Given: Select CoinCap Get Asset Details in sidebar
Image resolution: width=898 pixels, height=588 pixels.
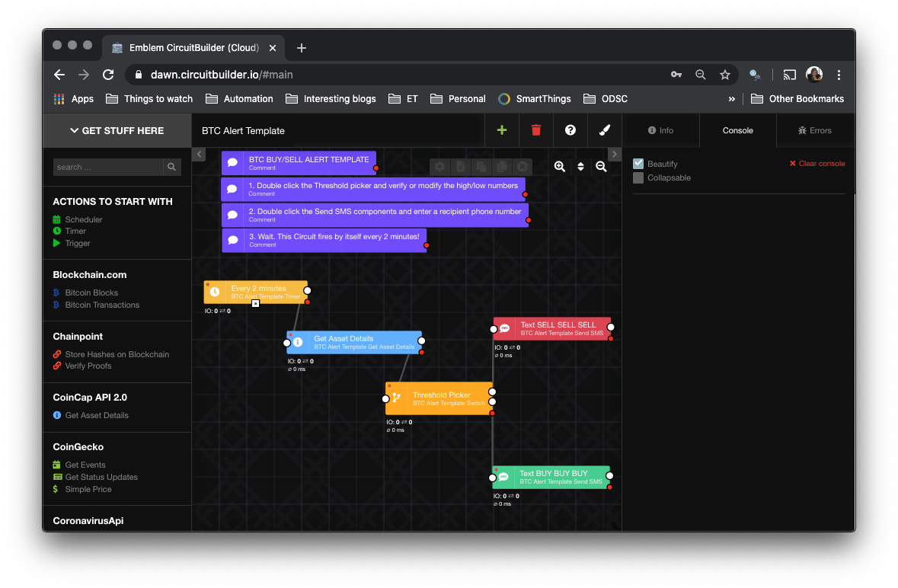Looking at the screenshot, I should (x=91, y=416).
